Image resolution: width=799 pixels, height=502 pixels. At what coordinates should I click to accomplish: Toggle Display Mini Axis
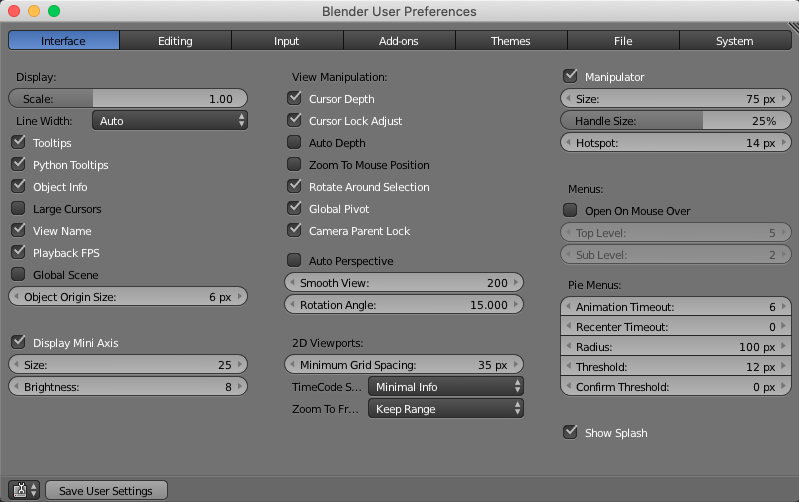coord(18,342)
